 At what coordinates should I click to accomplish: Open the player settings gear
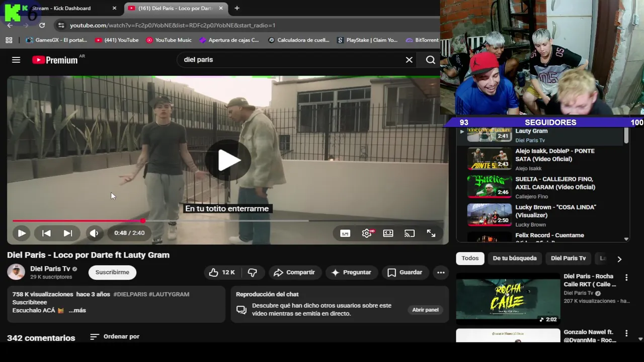[x=367, y=233]
